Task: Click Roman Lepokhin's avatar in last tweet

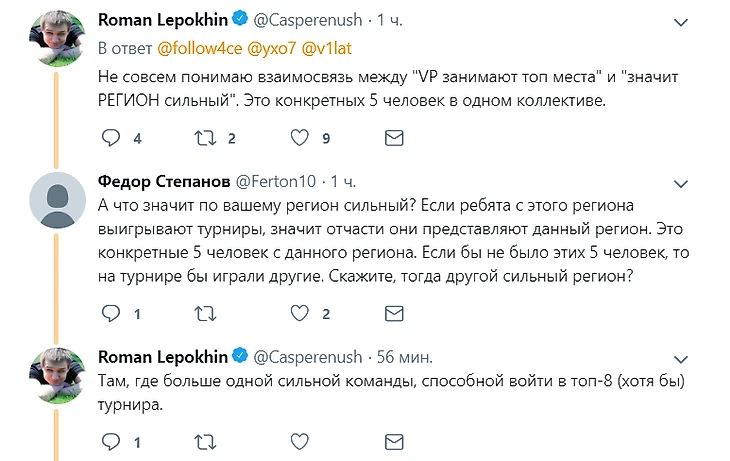Action: click(x=58, y=375)
